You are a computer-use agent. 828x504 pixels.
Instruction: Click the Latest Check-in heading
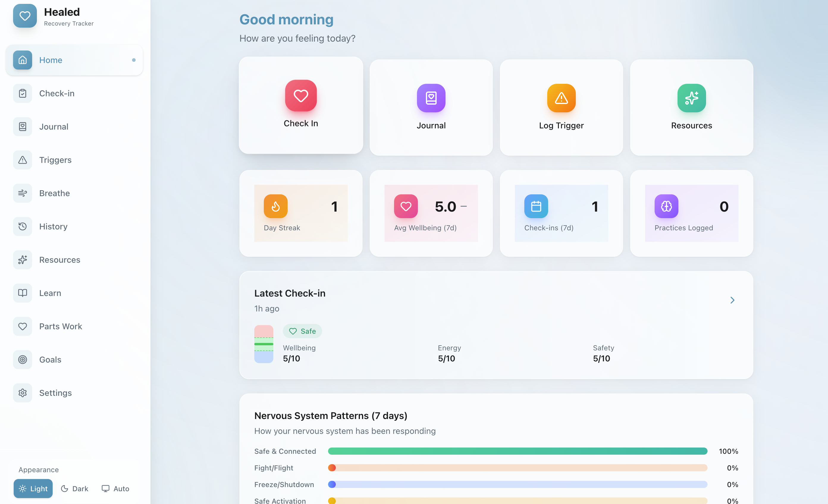click(x=290, y=293)
